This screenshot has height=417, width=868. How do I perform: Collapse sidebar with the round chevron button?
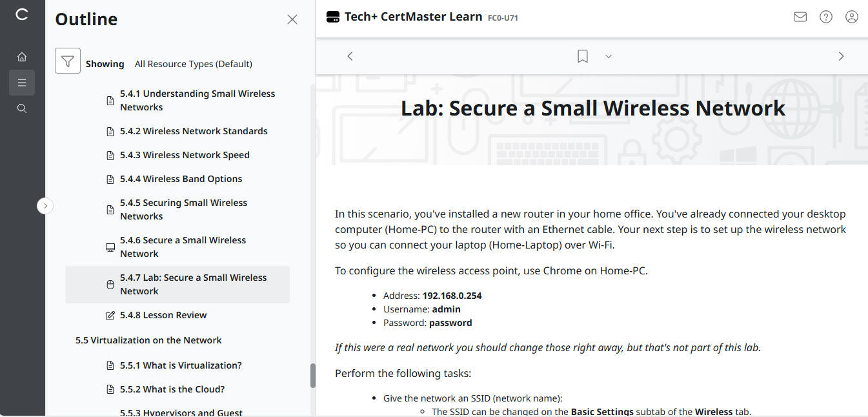pos(45,206)
